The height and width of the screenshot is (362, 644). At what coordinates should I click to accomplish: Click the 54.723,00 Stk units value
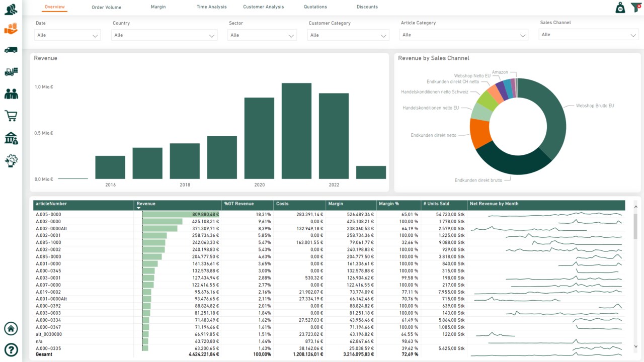coord(449,214)
